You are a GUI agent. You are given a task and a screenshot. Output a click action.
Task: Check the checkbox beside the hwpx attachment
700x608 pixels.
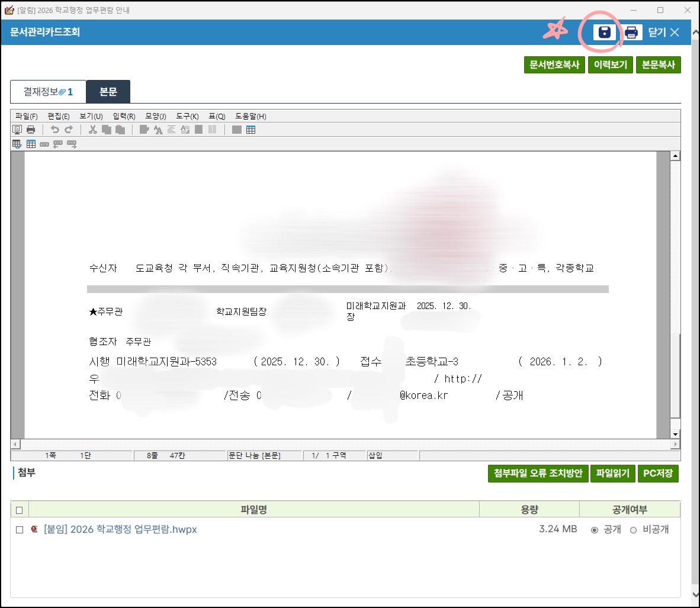[x=18, y=530]
